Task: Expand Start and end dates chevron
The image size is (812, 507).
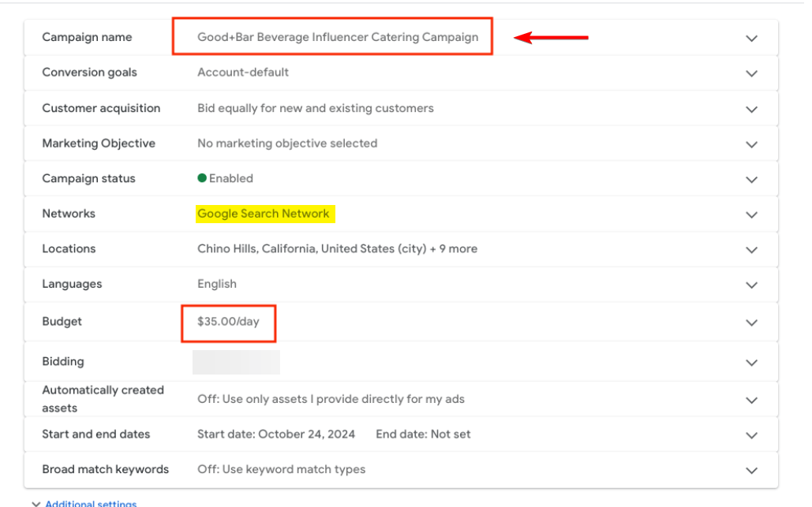Action: 751,435
